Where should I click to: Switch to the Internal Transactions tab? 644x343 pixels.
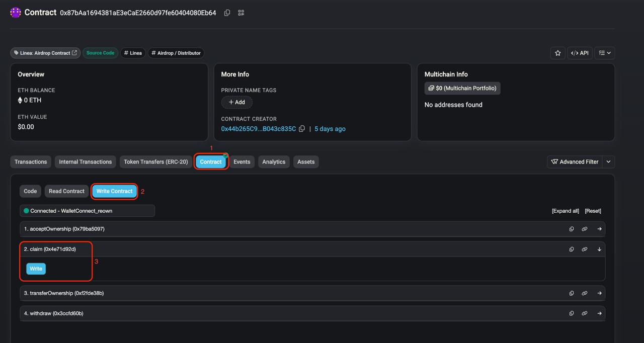(x=85, y=162)
